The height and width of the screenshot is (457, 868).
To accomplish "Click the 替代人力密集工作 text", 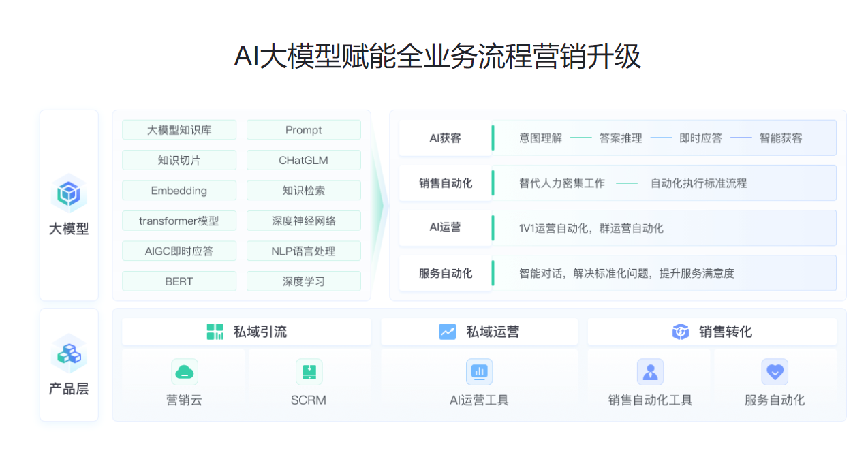I will 562,183.
